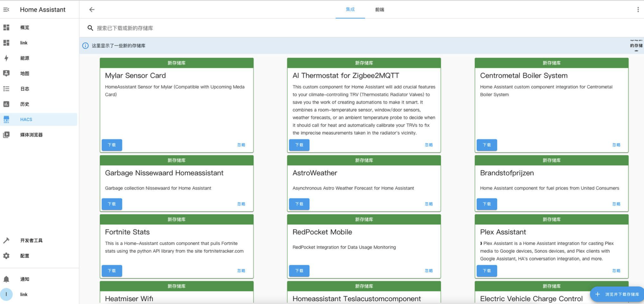Ignore Centrometal Boiler System repository
Viewport: 644px width, 304px height.
pos(616,145)
